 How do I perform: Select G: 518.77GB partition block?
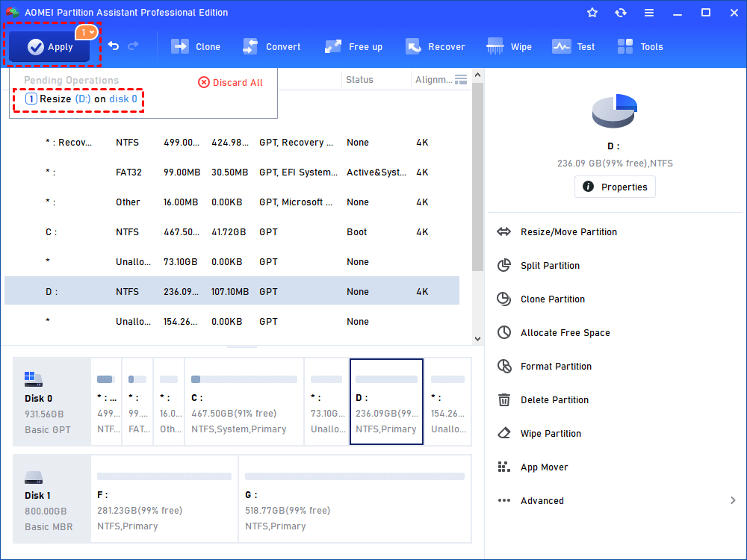tap(355, 499)
